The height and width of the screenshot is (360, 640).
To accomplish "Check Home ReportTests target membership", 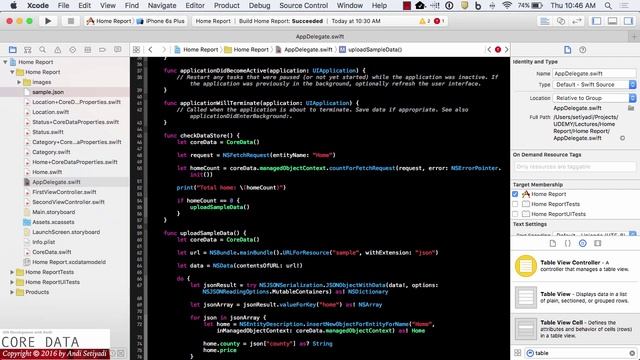I will coord(515,204).
